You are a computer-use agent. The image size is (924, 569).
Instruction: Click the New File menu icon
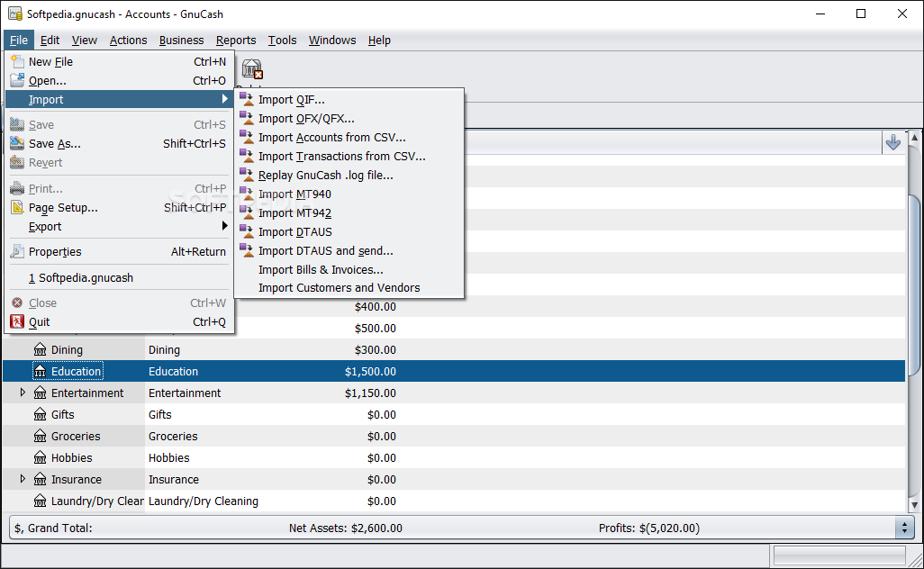tap(17, 61)
